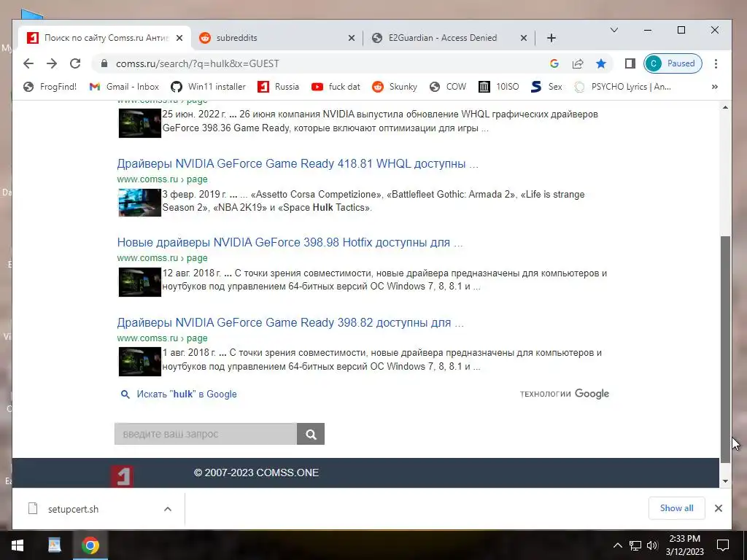
Task: Open the Russia bookmark
Action: 278,87
